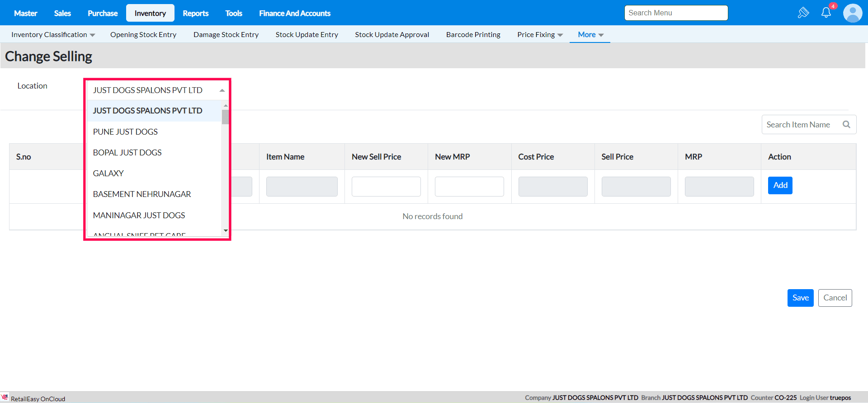Click the Item Name field
This screenshot has width=868, height=403.
click(x=302, y=187)
